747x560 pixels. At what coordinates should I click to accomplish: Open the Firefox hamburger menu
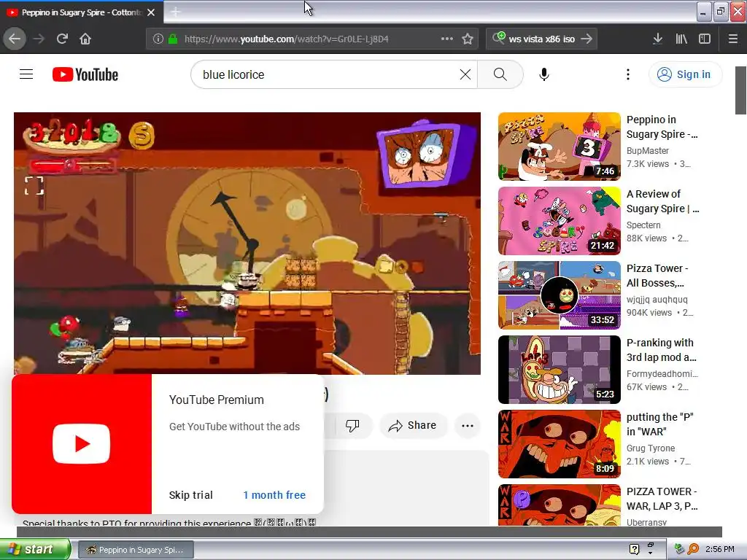pyautogui.click(x=733, y=39)
